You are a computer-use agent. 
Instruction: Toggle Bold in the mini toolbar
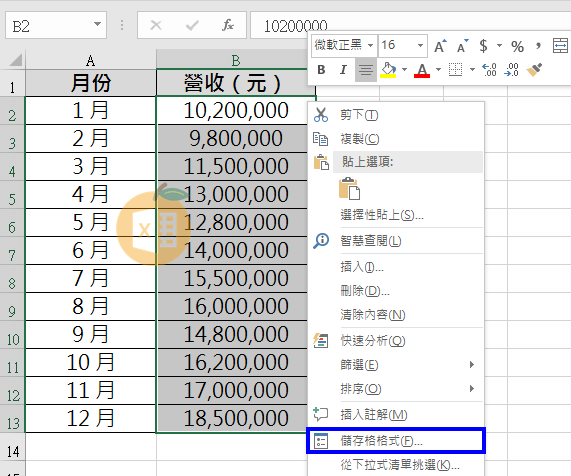pos(321,70)
